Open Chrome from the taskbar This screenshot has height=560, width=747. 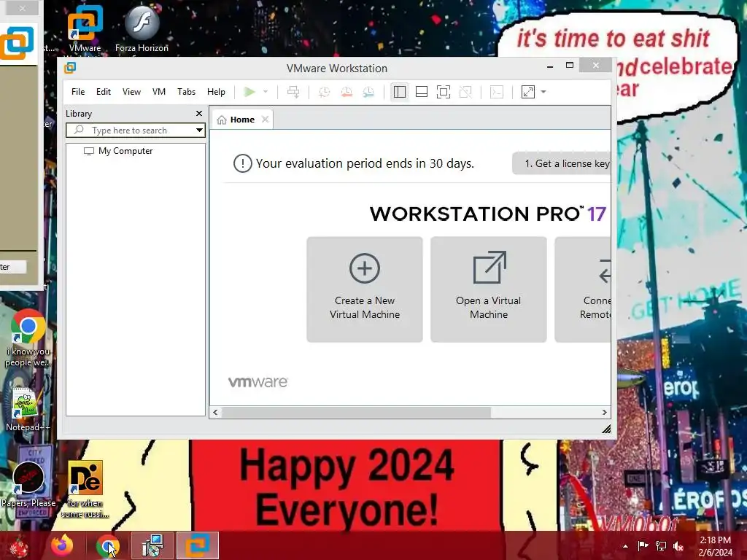pos(108,545)
